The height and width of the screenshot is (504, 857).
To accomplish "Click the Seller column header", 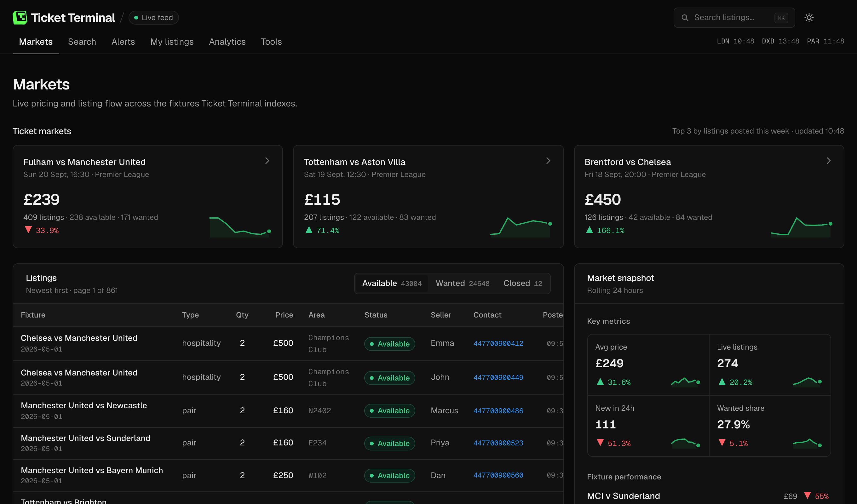I will tap(441, 315).
